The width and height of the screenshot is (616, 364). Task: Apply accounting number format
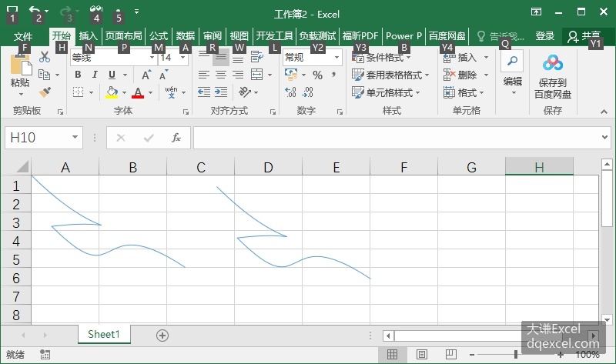[x=291, y=75]
